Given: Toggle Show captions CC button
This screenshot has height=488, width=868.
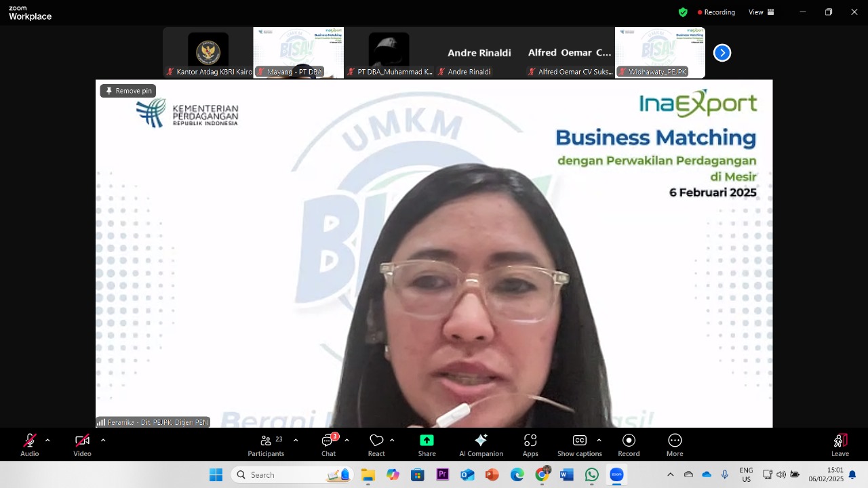Looking at the screenshot, I should pos(580,445).
